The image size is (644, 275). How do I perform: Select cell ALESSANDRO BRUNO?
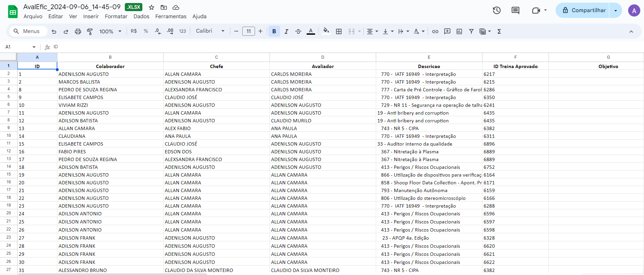[110, 270]
